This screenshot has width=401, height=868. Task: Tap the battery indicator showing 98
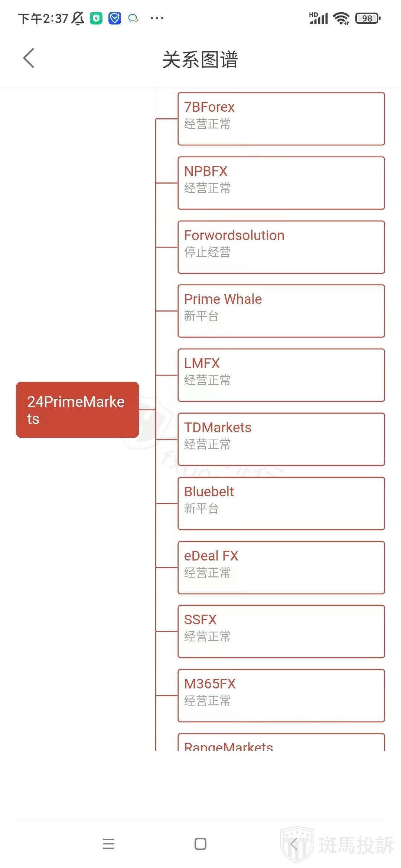(x=368, y=18)
